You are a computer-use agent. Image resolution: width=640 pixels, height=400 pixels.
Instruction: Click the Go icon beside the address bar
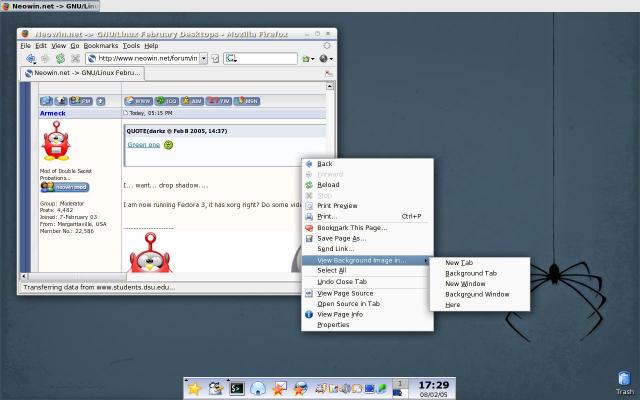click(x=215, y=59)
